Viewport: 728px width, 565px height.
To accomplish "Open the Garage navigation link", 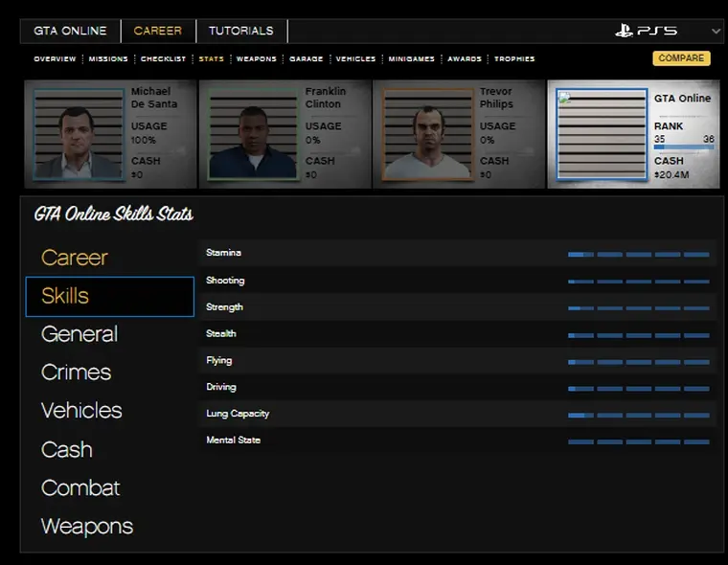I will (x=306, y=59).
